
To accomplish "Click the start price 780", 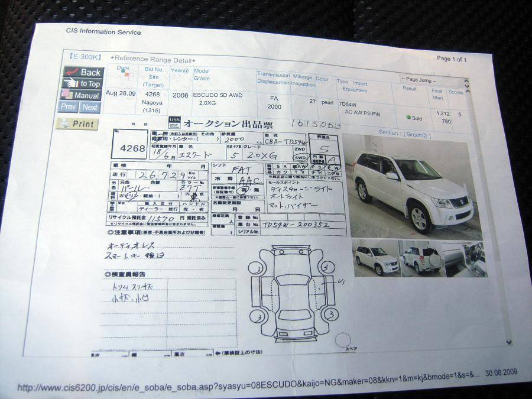I will 446,121.
